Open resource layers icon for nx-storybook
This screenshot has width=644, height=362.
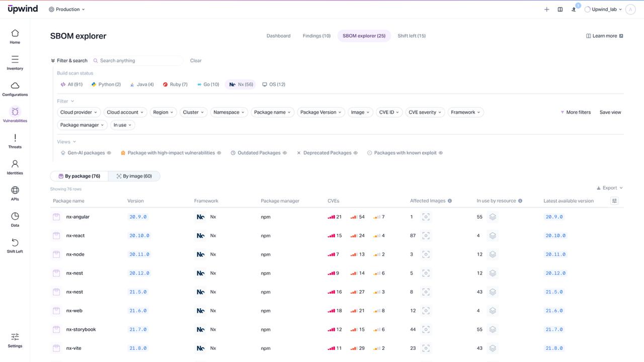[493, 329]
